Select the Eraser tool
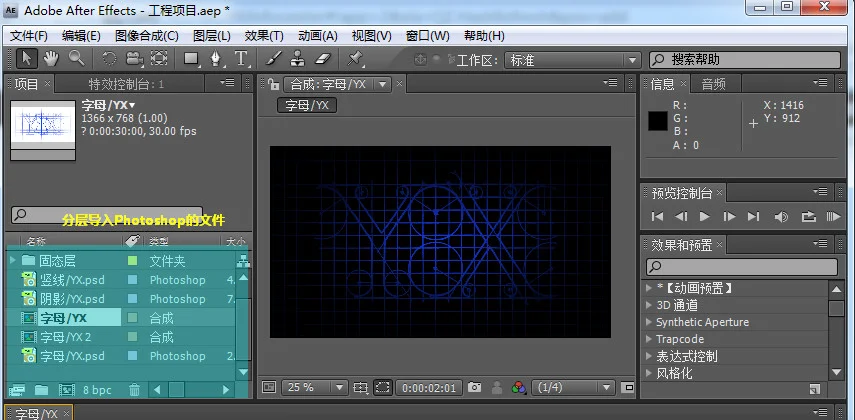The width and height of the screenshot is (855, 420). click(x=323, y=59)
